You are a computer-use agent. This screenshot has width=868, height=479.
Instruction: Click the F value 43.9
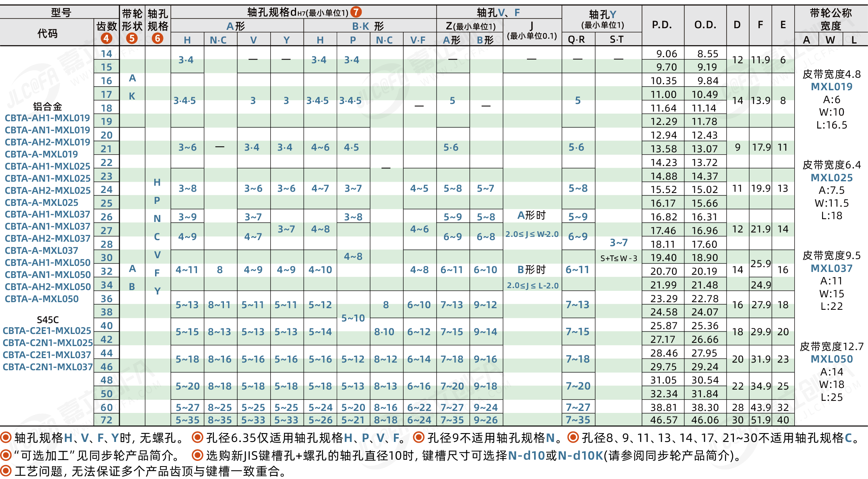761,407
